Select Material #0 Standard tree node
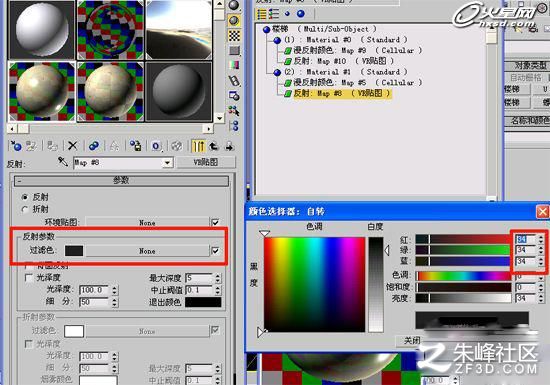This screenshot has width=550, height=385. point(346,40)
